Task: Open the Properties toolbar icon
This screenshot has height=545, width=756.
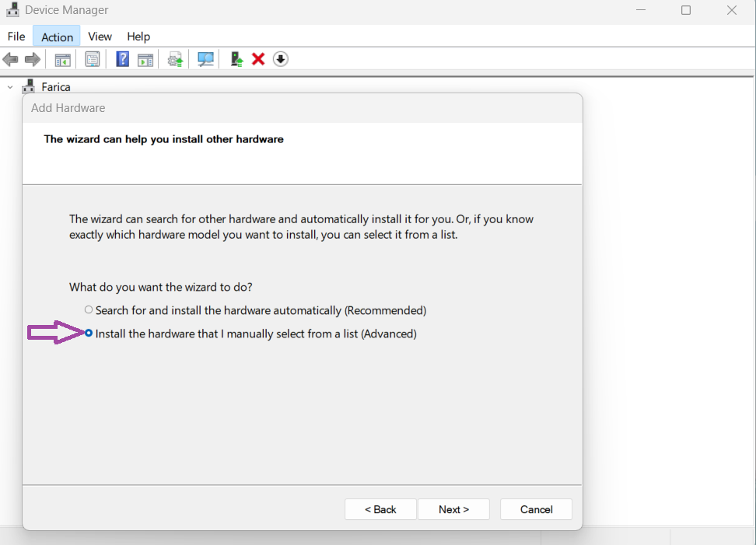Action: click(93, 60)
